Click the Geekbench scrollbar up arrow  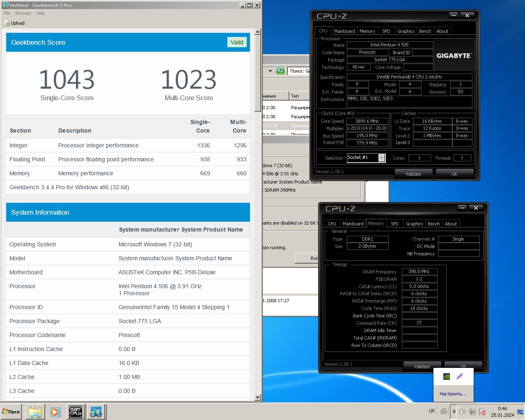[258, 32]
